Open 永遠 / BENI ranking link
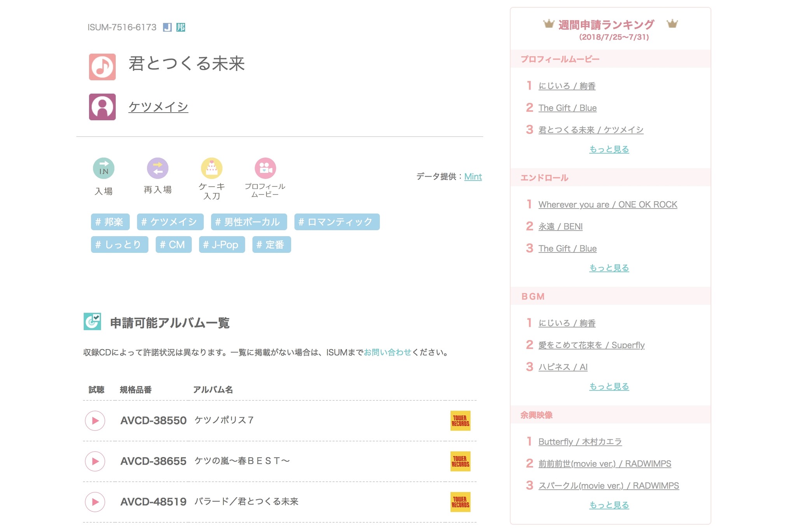Screen dimensions: 796x532 tap(560, 226)
